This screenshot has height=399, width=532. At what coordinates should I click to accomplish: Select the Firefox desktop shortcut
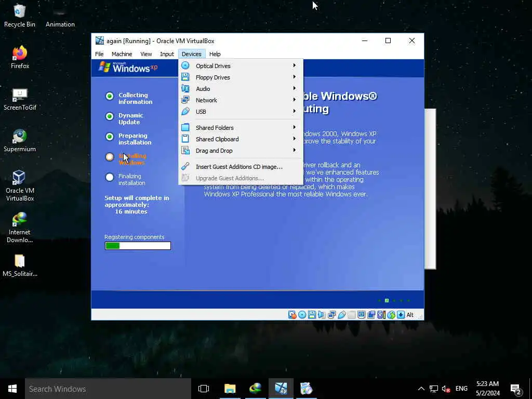[x=20, y=57]
